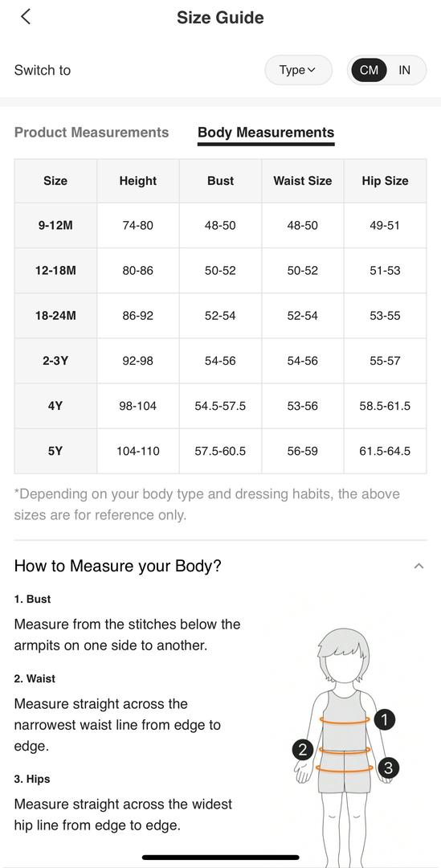Open the Type dropdown
This screenshot has height=868, width=441.
point(298,70)
